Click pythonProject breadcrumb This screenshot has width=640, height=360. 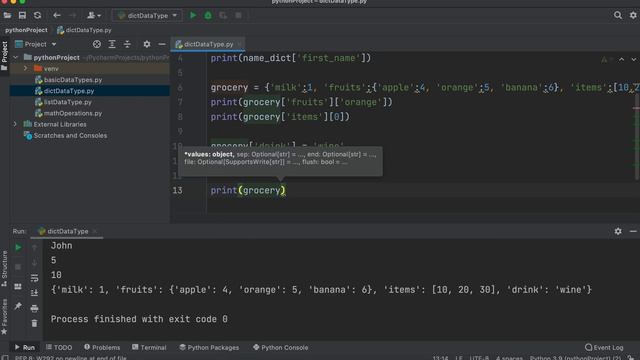[x=26, y=30]
